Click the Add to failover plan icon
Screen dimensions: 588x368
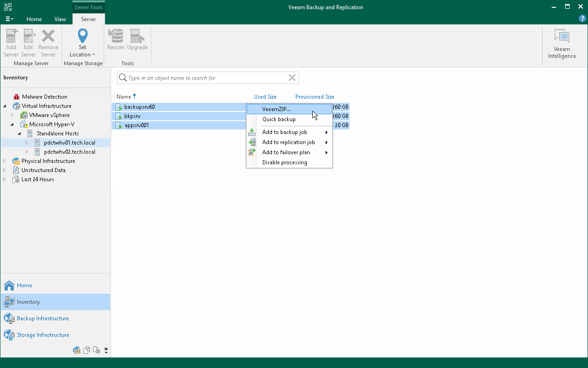click(x=252, y=152)
